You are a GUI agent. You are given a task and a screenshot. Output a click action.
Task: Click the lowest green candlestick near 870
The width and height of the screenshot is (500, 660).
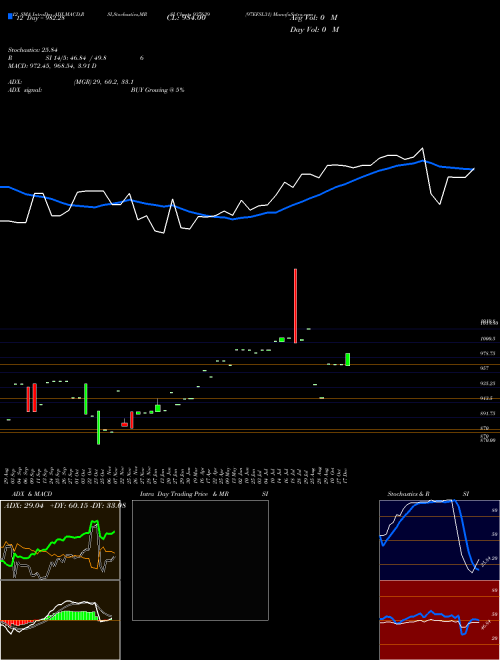point(98,428)
